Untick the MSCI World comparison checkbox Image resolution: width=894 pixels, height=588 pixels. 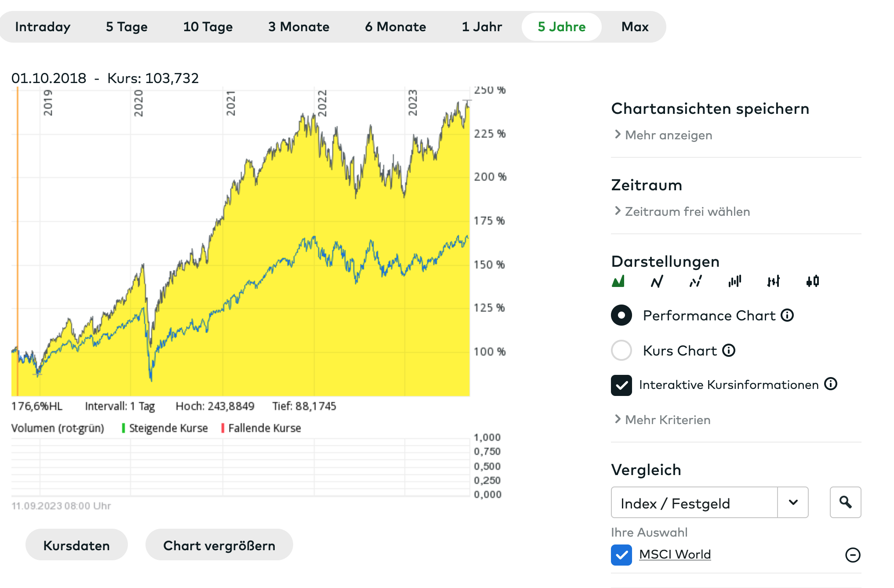[621, 555]
